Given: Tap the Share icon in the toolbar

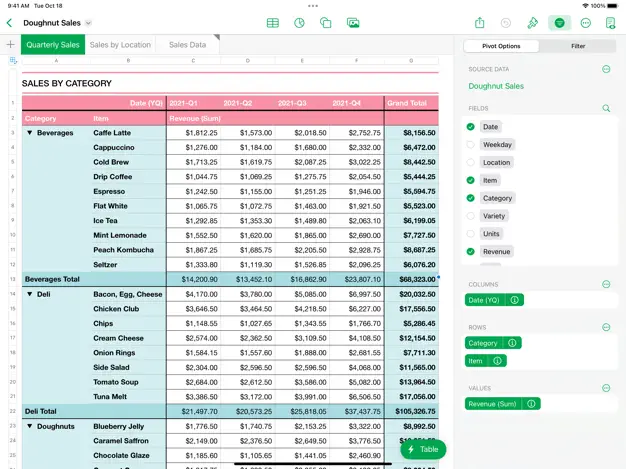Looking at the screenshot, I should [480, 22].
